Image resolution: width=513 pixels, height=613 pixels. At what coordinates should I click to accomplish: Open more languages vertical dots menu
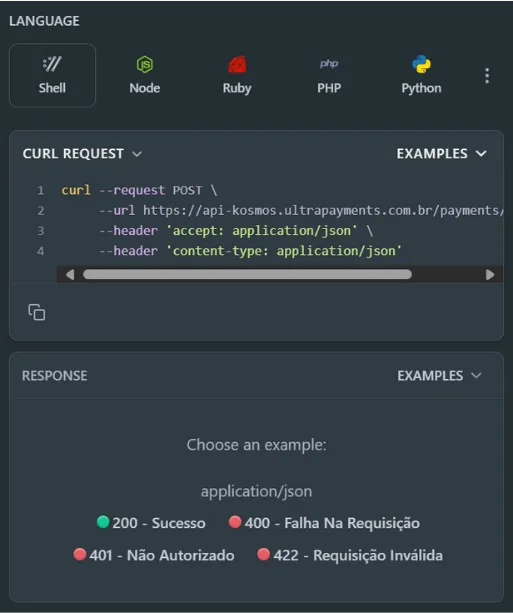pos(487,75)
